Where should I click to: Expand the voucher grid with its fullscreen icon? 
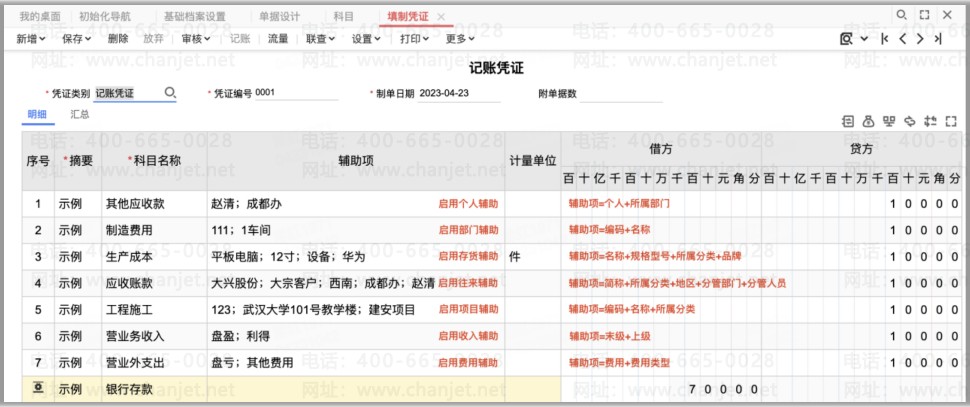pos(951,121)
